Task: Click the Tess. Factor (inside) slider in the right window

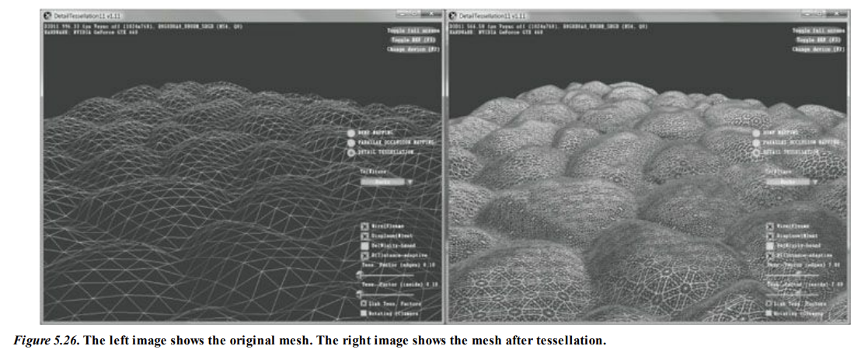Action: click(792, 294)
